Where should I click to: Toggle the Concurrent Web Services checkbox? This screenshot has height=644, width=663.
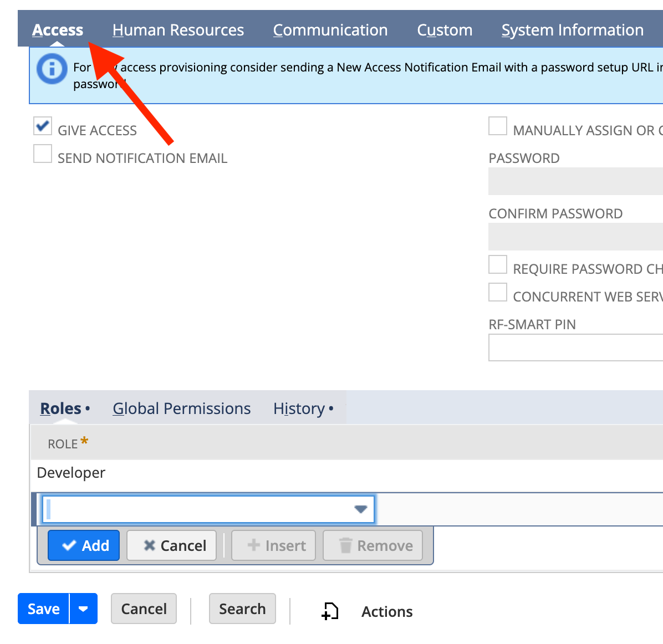498,292
